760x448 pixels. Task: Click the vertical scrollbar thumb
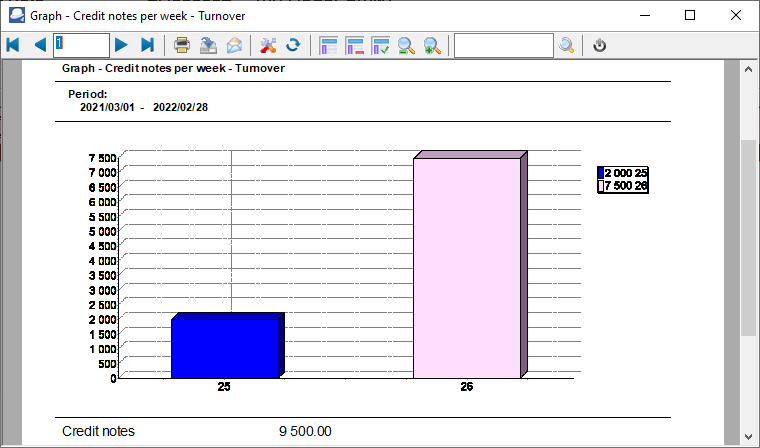tap(748, 238)
